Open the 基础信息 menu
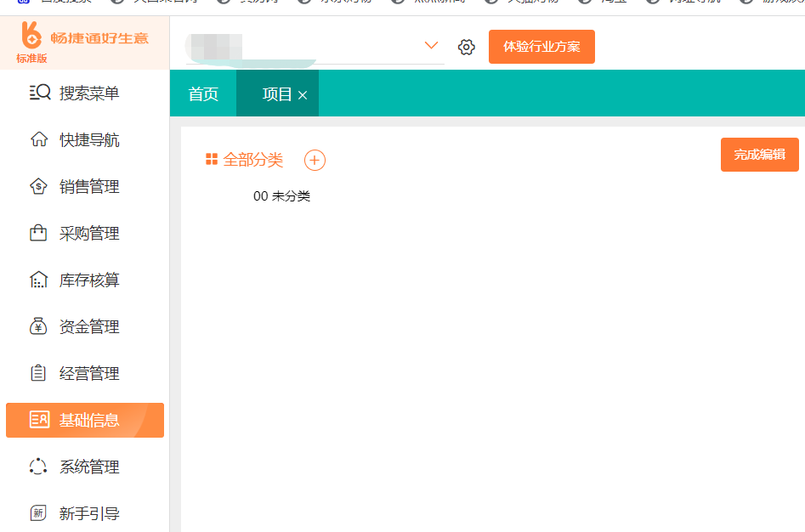This screenshot has width=805, height=532. (x=85, y=420)
